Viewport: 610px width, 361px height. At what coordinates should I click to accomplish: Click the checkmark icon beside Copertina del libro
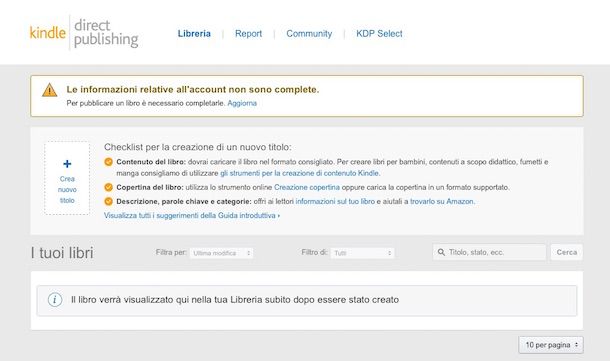click(109, 188)
